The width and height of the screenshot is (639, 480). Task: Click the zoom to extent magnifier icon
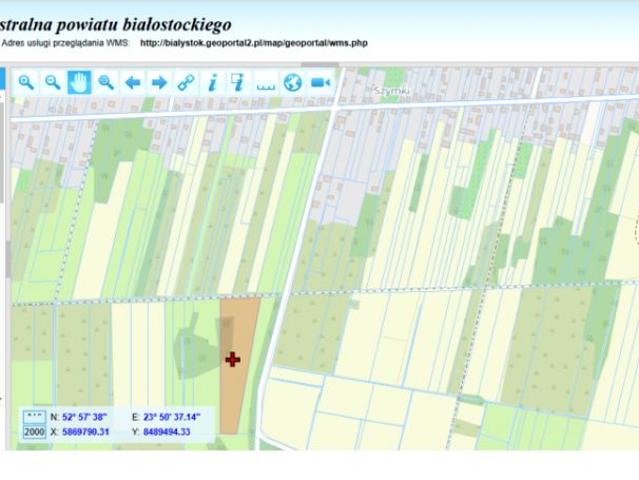pos(106,82)
